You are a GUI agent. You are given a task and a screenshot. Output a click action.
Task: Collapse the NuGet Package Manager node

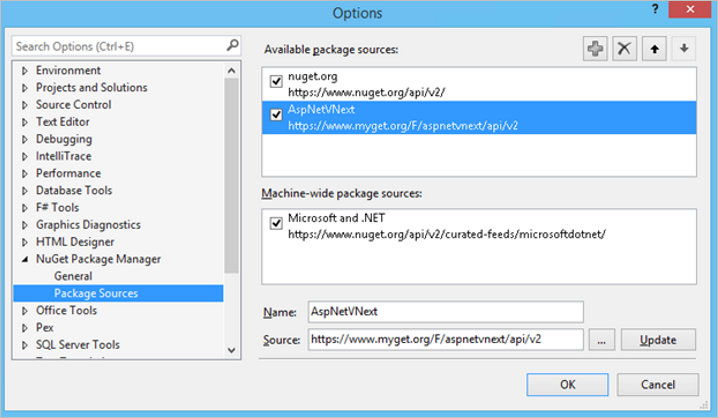25,260
